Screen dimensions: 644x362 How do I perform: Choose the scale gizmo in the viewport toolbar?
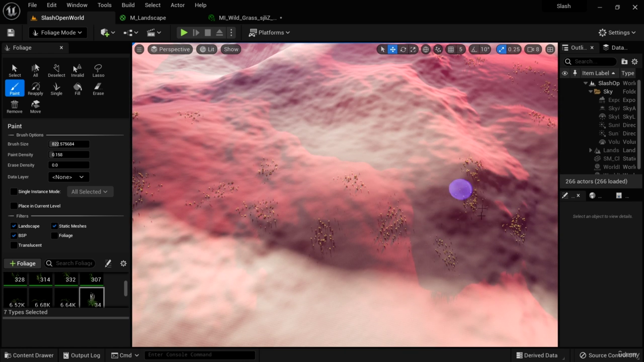[x=413, y=49]
